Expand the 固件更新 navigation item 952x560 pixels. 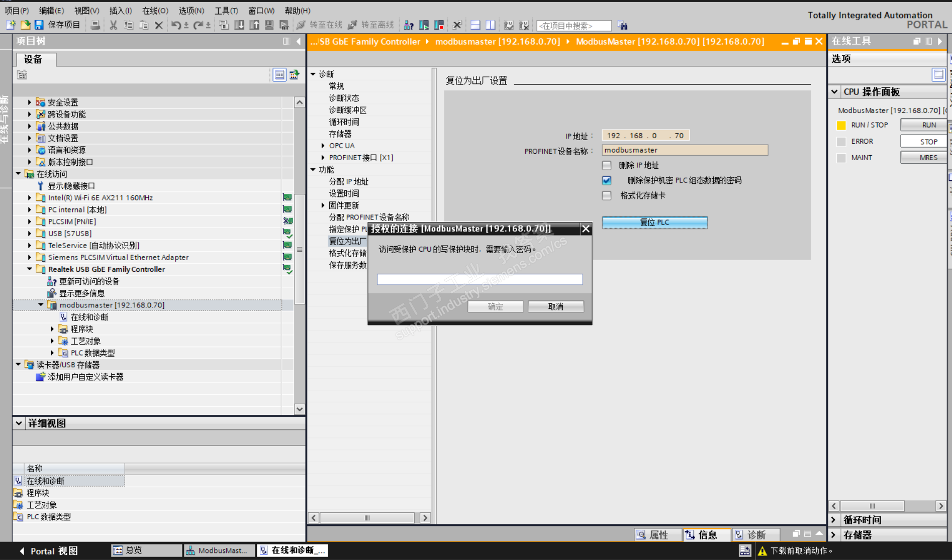(x=323, y=205)
